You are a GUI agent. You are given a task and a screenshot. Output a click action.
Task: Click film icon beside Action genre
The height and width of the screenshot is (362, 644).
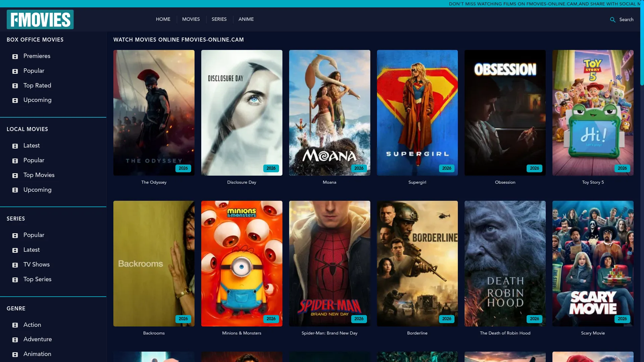[x=15, y=325]
